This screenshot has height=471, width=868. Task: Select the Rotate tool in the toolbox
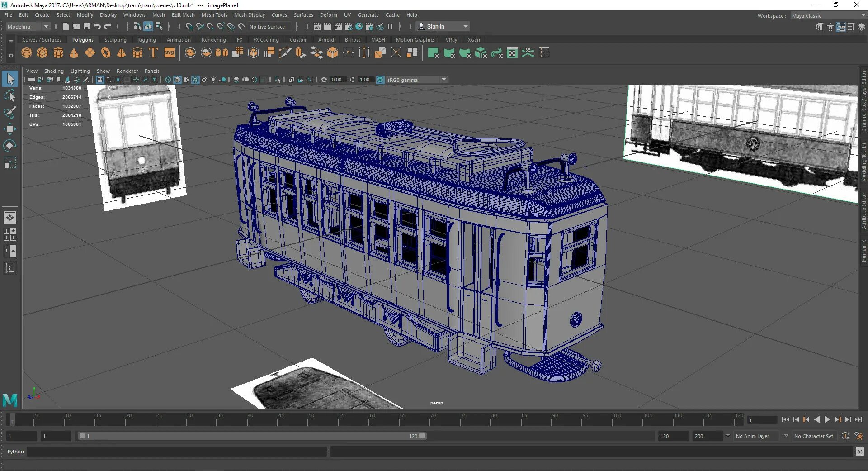coord(10,146)
